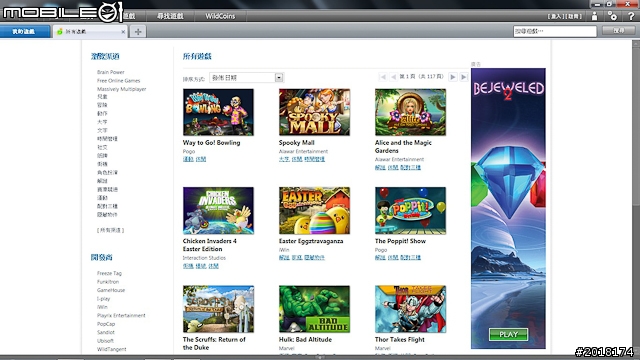
Task: Click Alawar Entertainment under Alice and the Magic Gardens
Action: 399,160
